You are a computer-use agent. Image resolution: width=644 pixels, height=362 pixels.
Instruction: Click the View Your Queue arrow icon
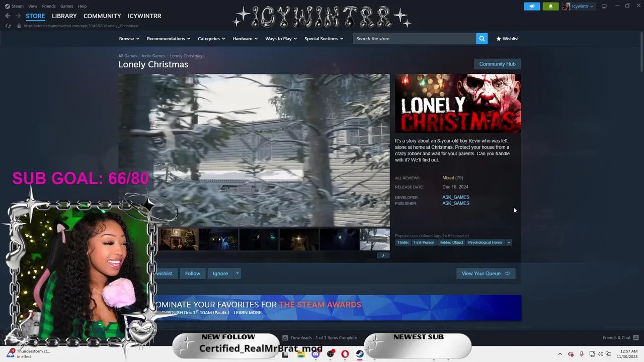point(507,274)
